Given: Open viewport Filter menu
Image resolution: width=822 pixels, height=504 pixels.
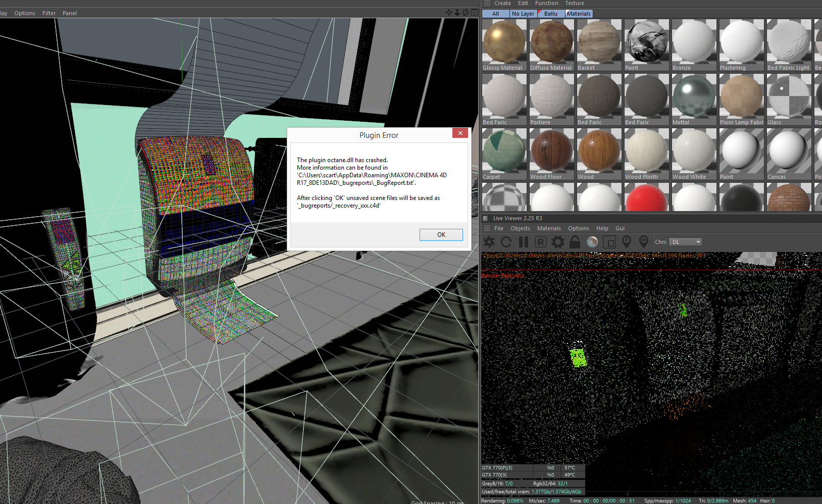Looking at the screenshot, I should (x=49, y=13).
